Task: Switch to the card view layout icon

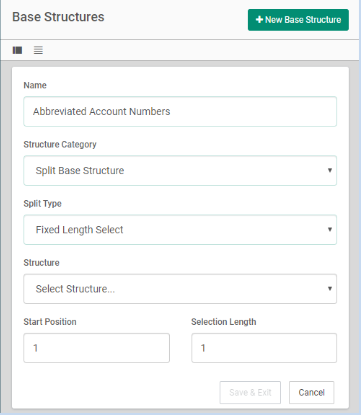Action: tap(17, 50)
